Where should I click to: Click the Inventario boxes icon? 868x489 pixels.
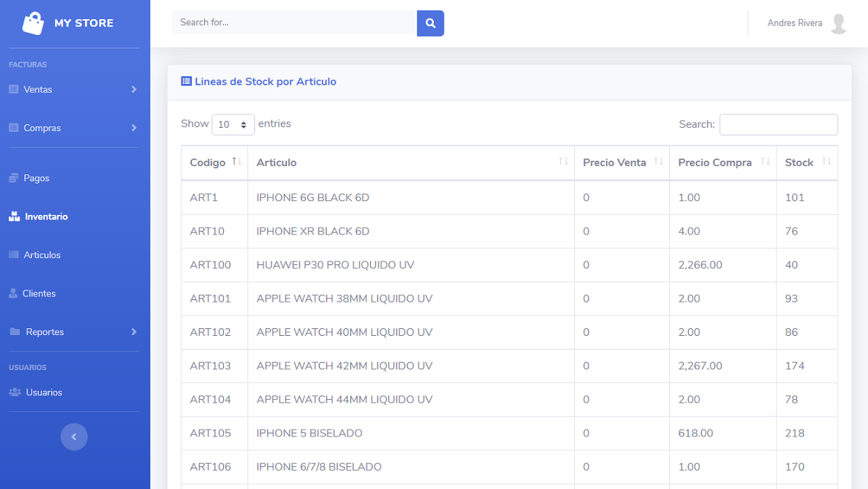coord(14,216)
